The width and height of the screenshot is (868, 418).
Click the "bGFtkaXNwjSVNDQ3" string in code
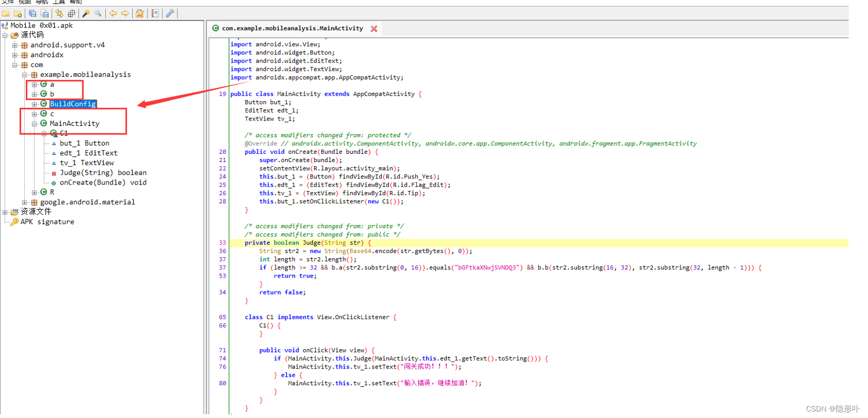488,267
